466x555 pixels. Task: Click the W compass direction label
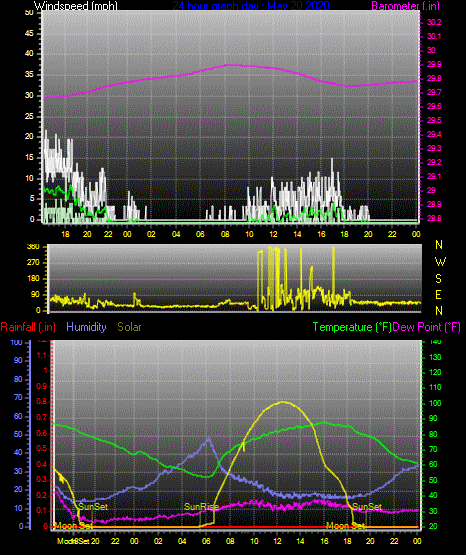440,262
